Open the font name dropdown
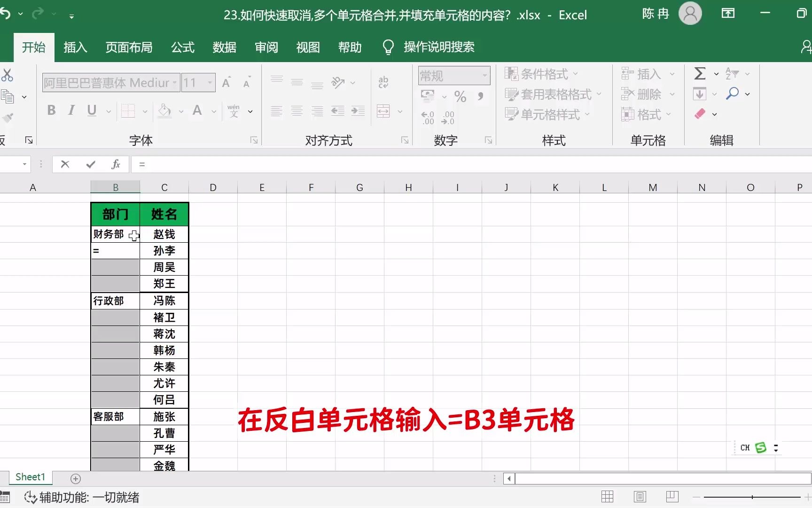 pyautogui.click(x=174, y=82)
